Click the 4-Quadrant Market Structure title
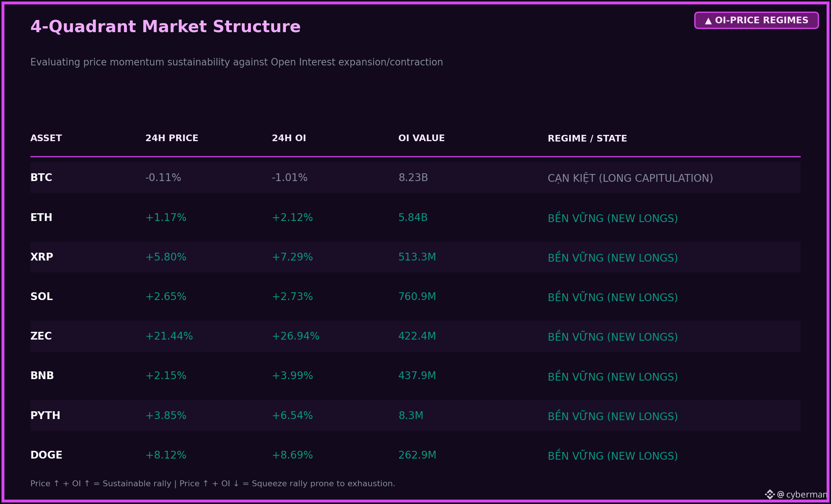The width and height of the screenshot is (831, 504). (165, 27)
